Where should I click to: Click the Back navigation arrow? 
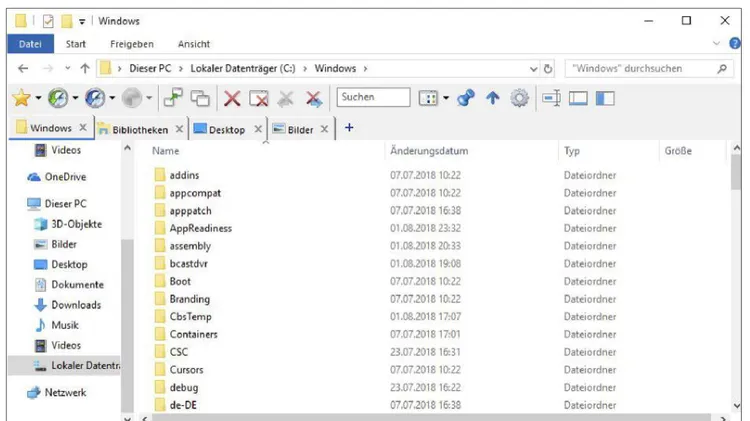(x=23, y=68)
